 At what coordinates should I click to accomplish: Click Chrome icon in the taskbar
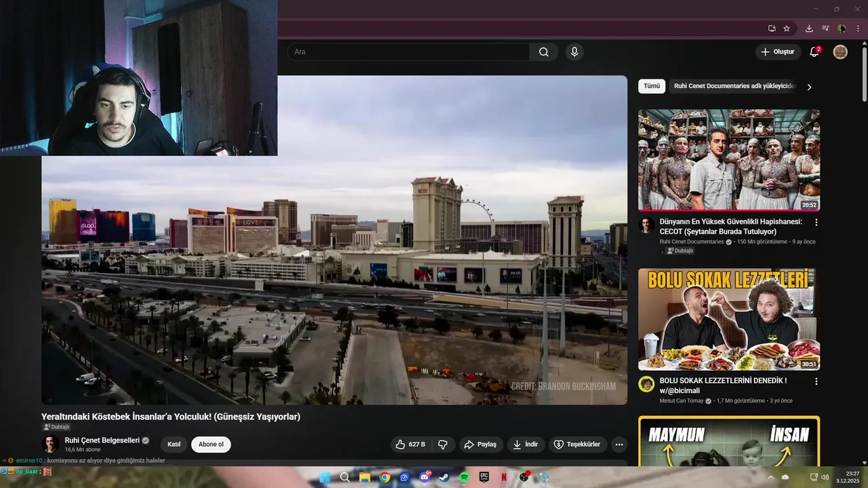384,477
